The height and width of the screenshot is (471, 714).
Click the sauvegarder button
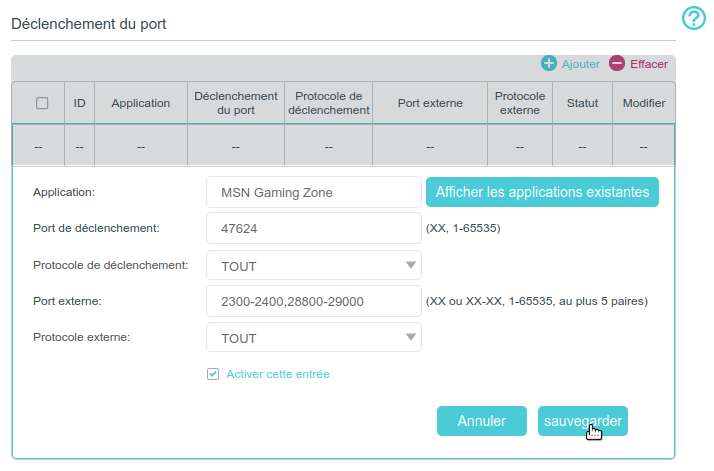pyautogui.click(x=583, y=421)
